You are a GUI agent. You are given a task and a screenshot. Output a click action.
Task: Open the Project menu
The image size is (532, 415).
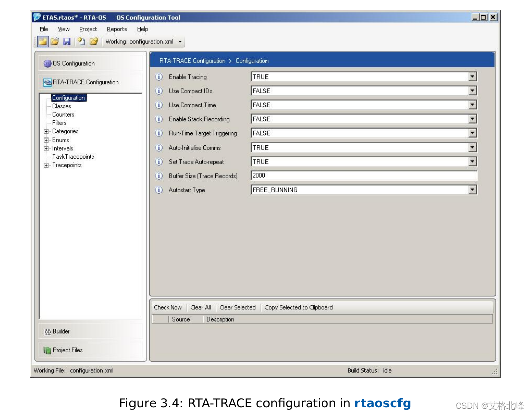(x=88, y=29)
